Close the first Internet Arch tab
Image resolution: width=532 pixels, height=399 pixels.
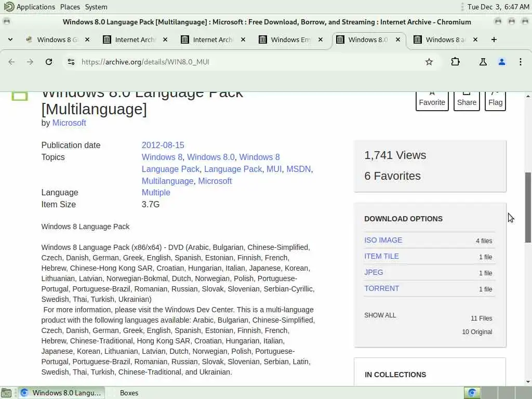(x=165, y=39)
